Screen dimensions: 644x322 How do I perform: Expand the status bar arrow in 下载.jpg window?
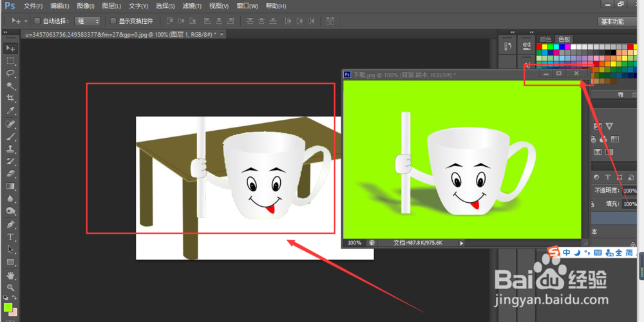(x=462, y=243)
